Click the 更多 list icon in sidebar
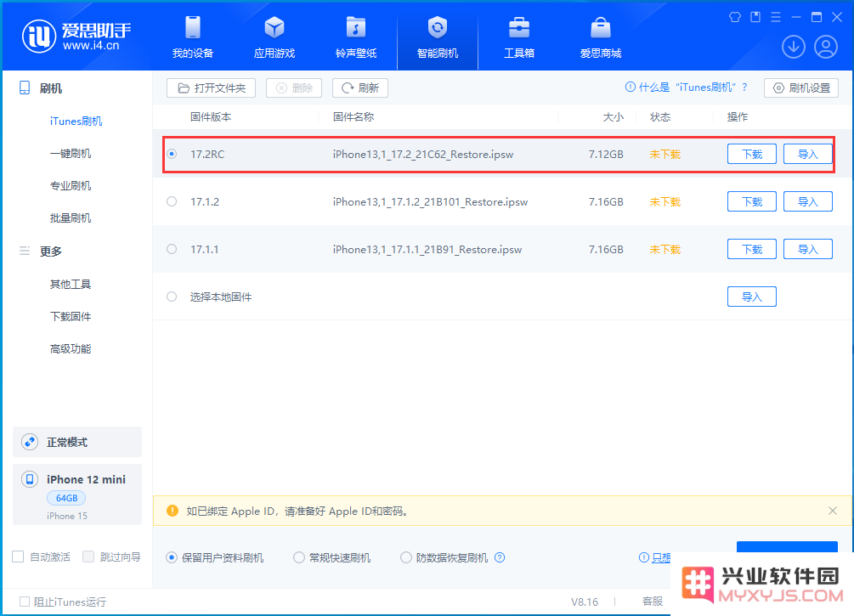Screen dimensions: 854x616 tap(25, 251)
